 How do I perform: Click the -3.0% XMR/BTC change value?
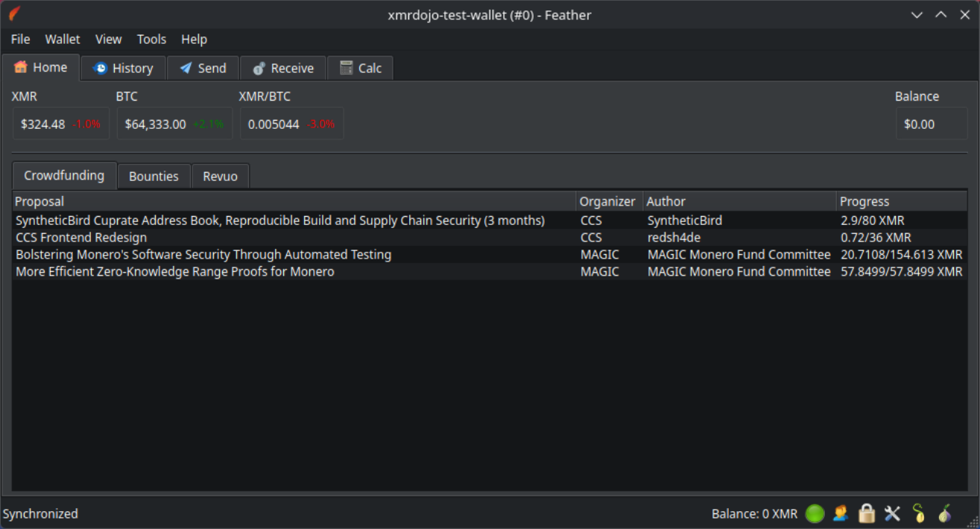point(320,124)
